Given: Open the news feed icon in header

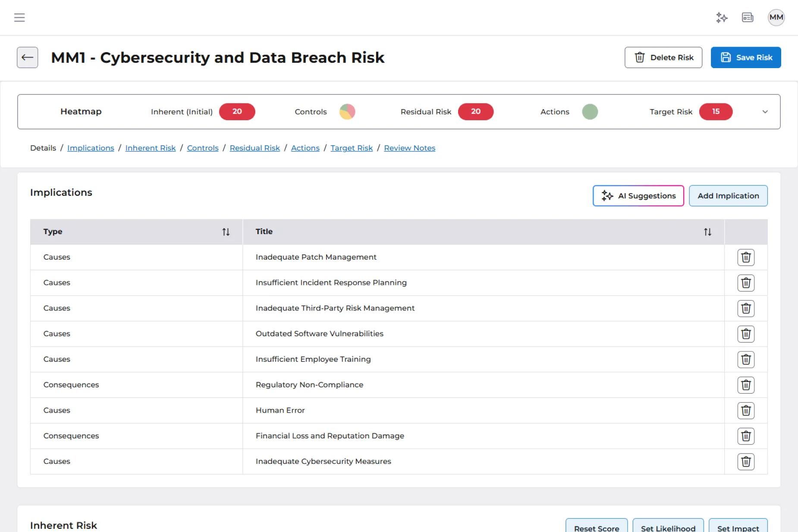Looking at the screenshot, I should pyautogui.click(x=748, y=18).
